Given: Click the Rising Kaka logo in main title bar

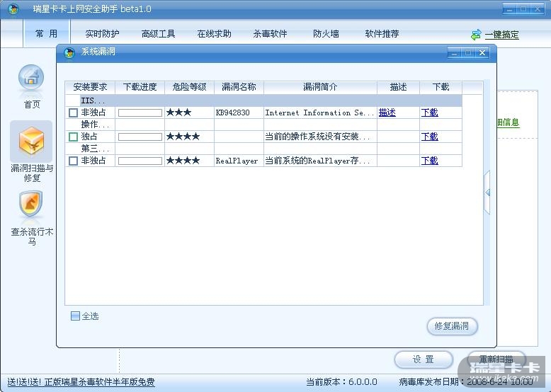Looking at the screenshot, I should [x=13, y=8].
